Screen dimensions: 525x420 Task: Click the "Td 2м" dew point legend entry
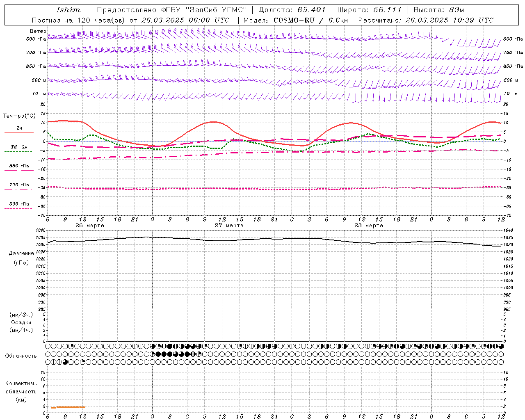(x=19, y=146)
